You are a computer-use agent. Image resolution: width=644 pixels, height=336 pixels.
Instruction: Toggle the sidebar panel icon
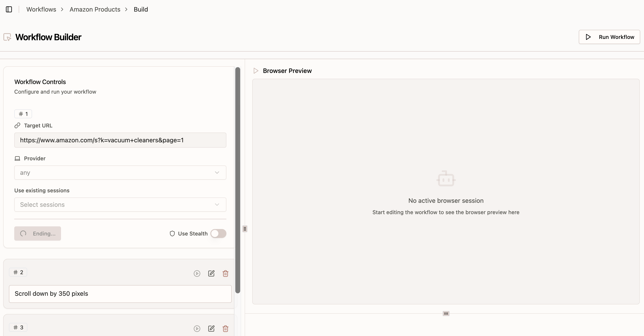point(9,10)
